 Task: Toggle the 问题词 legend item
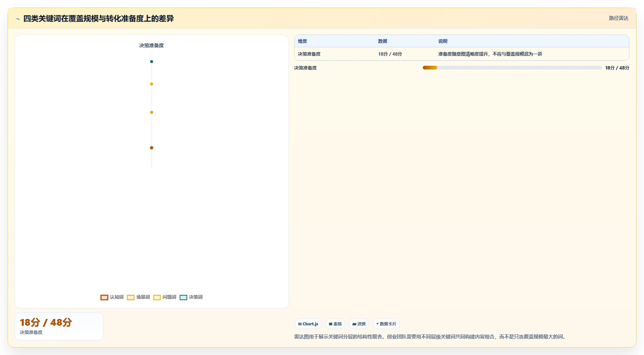pyautogui.click(x=165, y=297)
